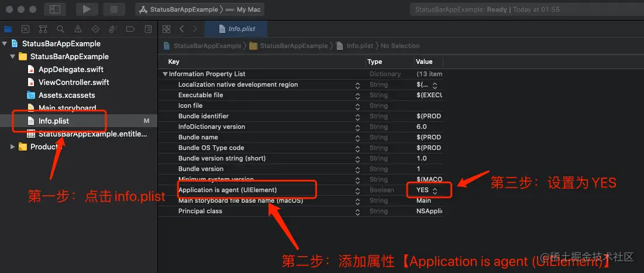Open key stepper for Bundle name row
This screenshot has width=644, height=273.
pyautogui.click(x=358, y=138)
